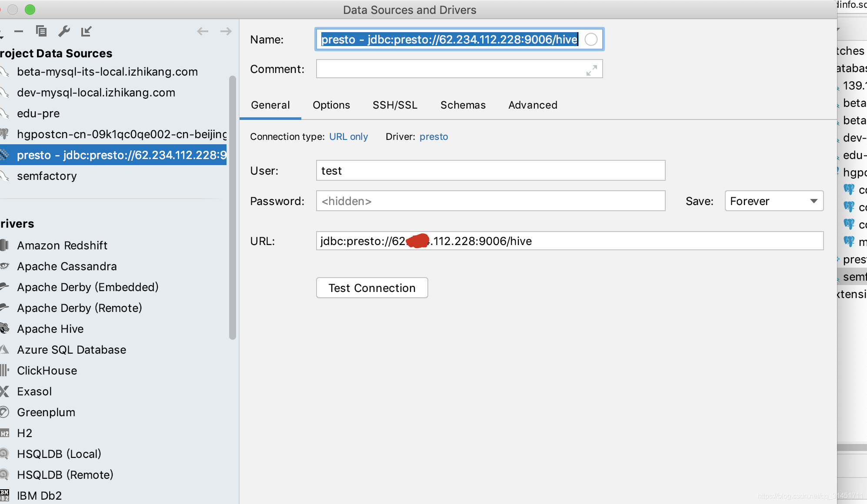Click the duplicate data source icon
This screenshot has height=504, width=867.
(x=41, y=31)
